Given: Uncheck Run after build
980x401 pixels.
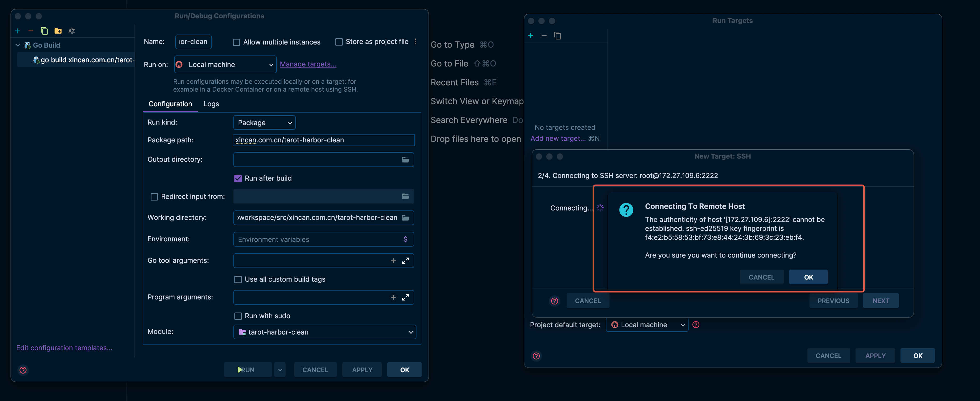Looking at the screenshot, I should tap(238, 179).
